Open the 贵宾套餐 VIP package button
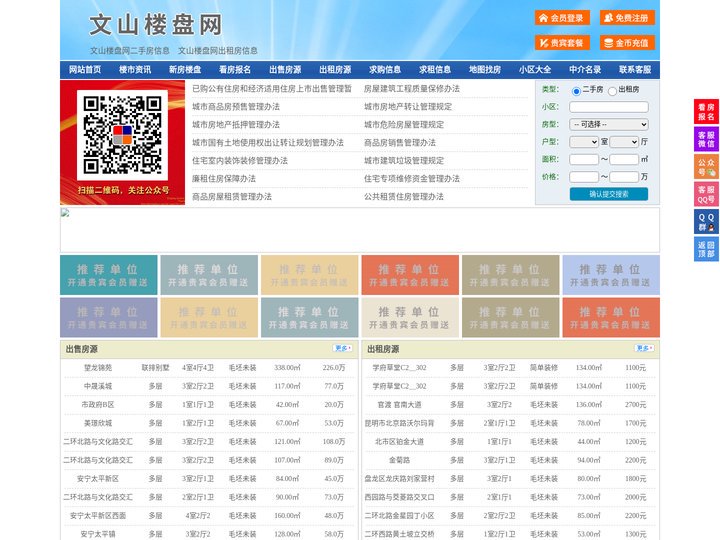 (x=562, y=43)
